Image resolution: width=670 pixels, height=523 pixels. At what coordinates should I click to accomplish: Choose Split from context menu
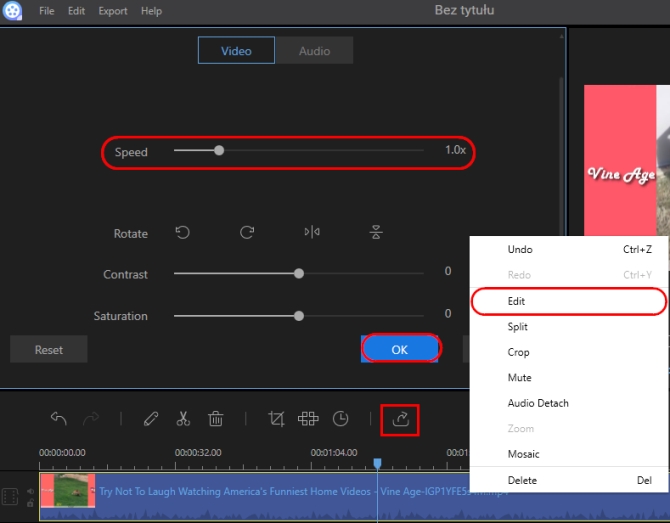coord(569,327)
